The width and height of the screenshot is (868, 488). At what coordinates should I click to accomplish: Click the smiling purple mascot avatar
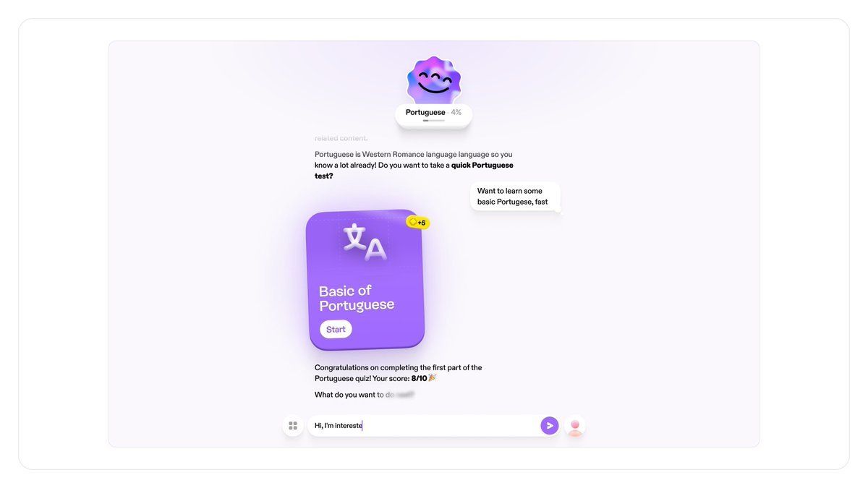pyautogui.click(x=434, y=81)
